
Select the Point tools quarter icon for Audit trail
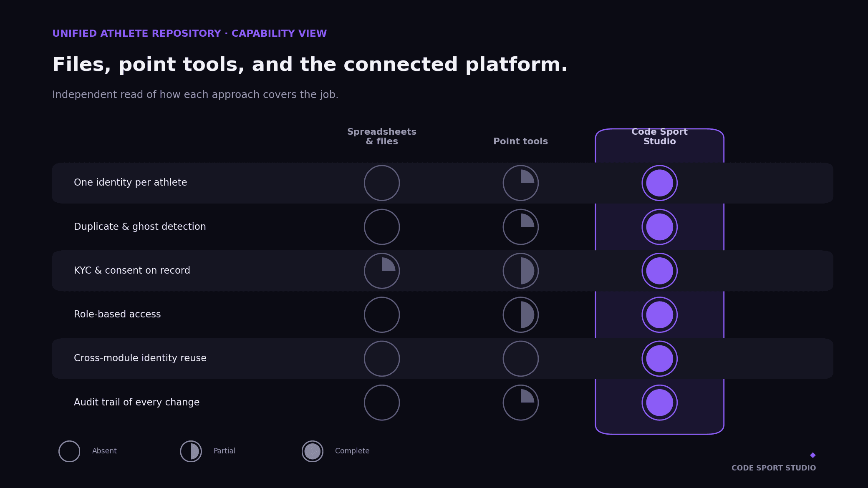[521, 402]
